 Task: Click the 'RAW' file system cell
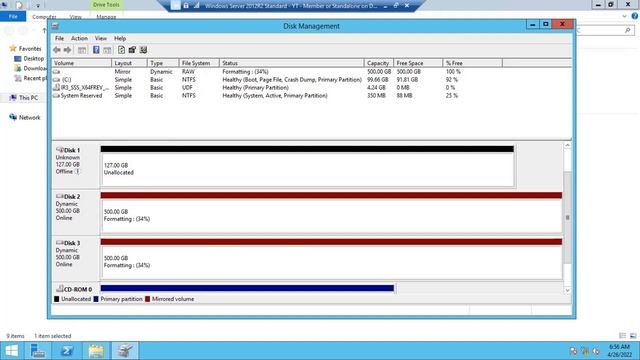coord(188,72)
